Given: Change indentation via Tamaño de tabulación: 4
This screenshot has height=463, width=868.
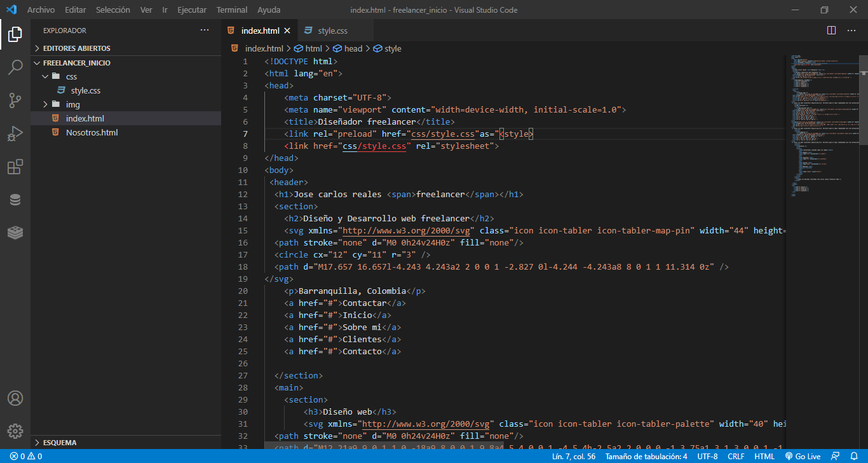Looking at the screenshot, I should (646, 456).
